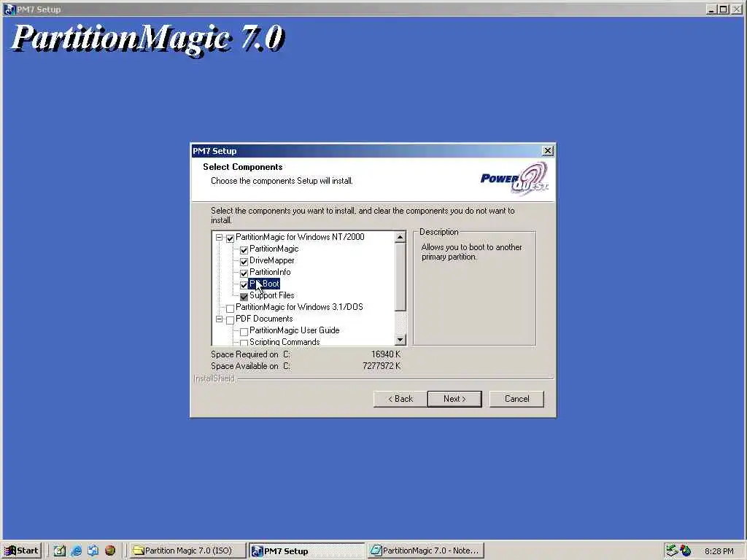This screenshot has width=747, height=560.
Task: Proceed with the Next button
Action: (454, 399)
